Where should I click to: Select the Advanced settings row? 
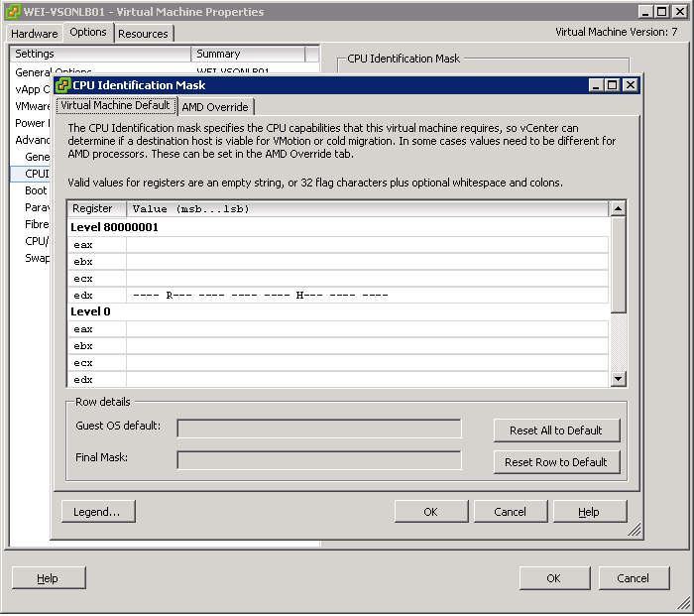click(32, 140)
